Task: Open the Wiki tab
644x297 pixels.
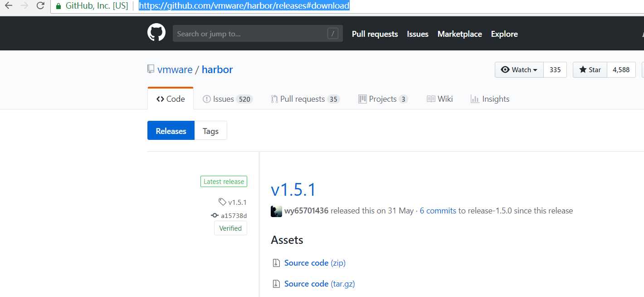Action: (x=439, y=99)
